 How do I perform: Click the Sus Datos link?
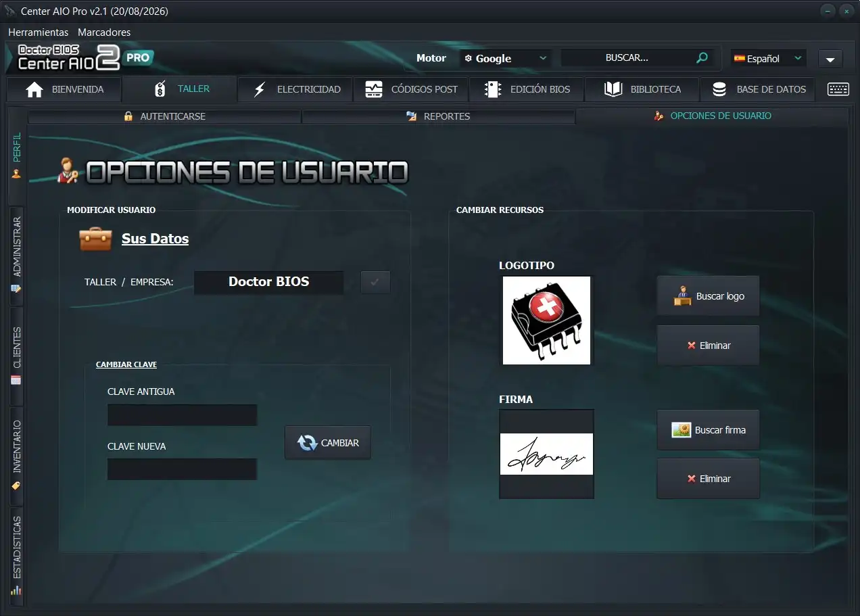point(155,239)
